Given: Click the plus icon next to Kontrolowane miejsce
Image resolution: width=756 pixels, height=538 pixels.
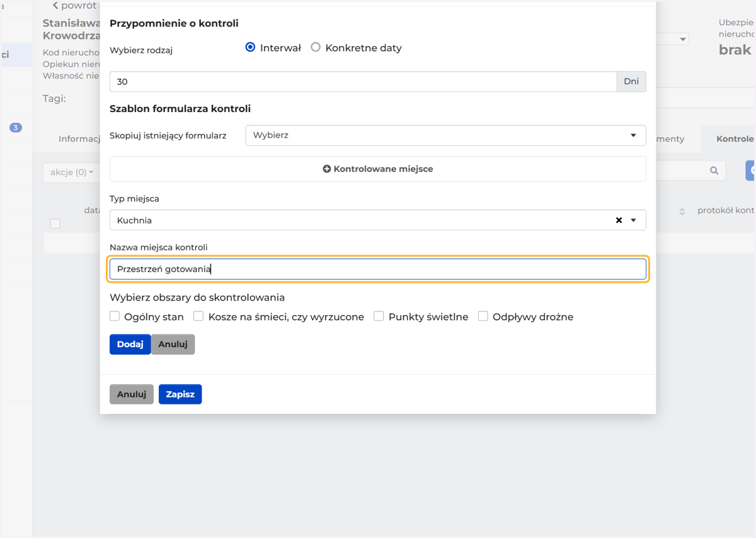Looking at the screenshot, I should pyautogui.click(x=326, y=169).
